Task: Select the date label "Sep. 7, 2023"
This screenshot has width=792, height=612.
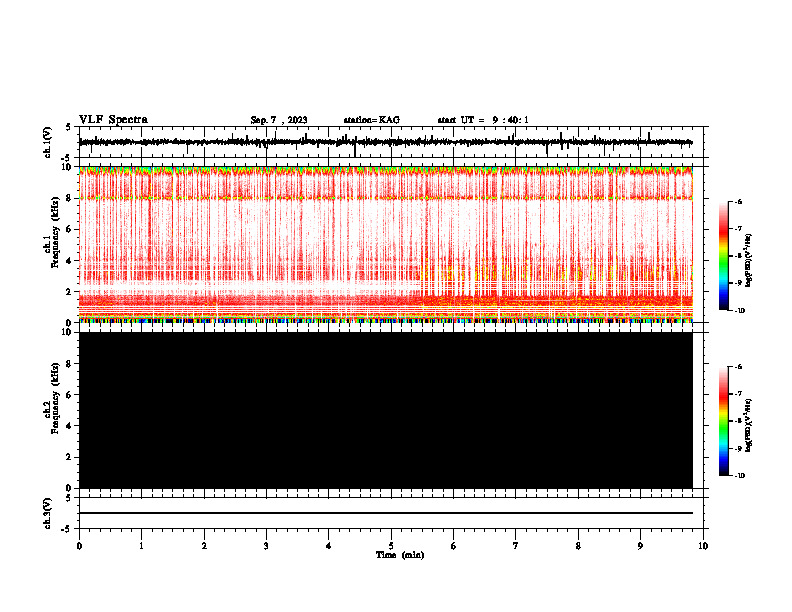Action: [x=279, y=120]
